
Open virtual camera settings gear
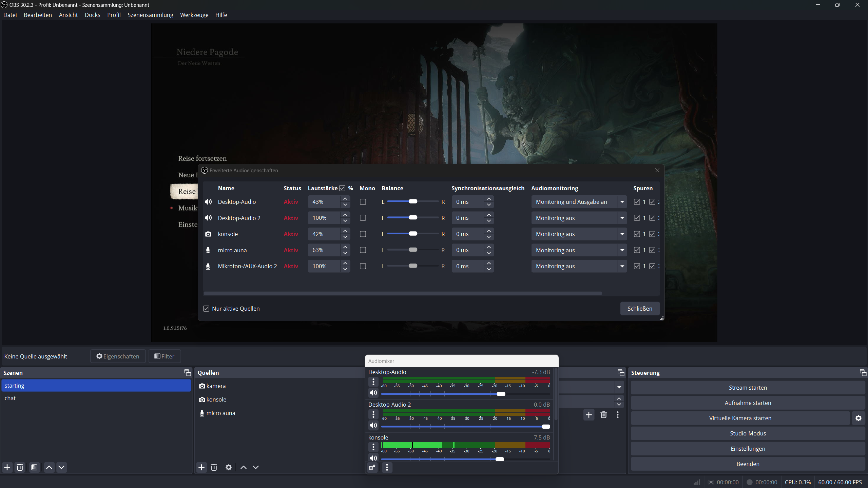pyautogui.click(x=858, y=418)
